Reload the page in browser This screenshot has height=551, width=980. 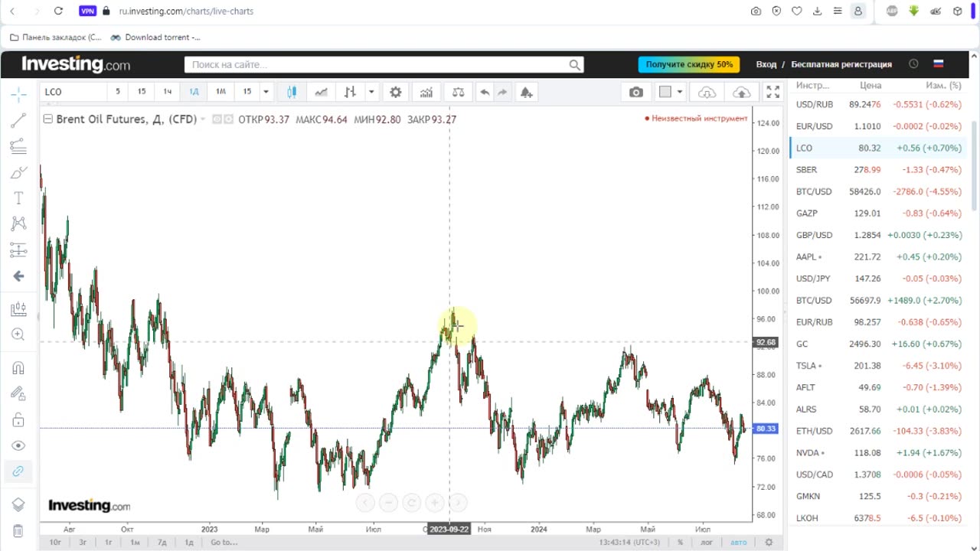point(59,11)
